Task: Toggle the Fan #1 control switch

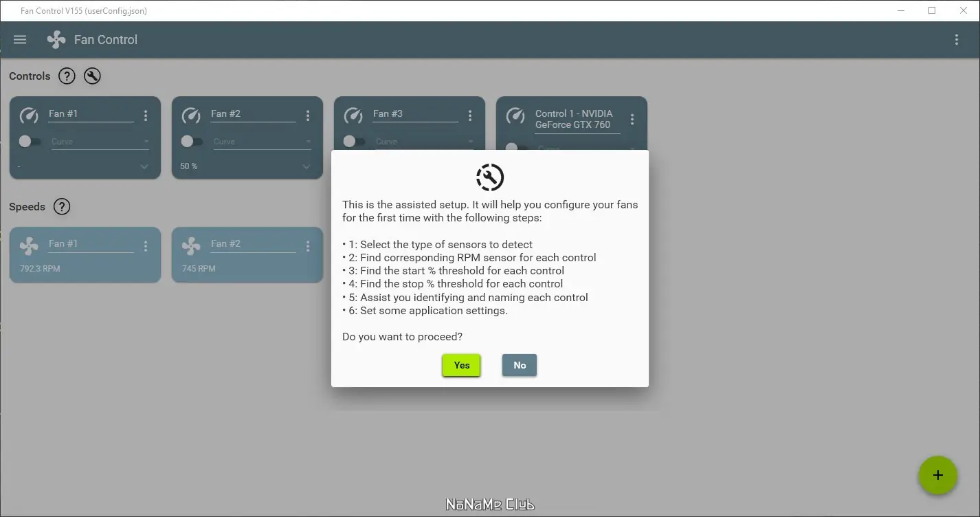Action: tap(30, 142)
